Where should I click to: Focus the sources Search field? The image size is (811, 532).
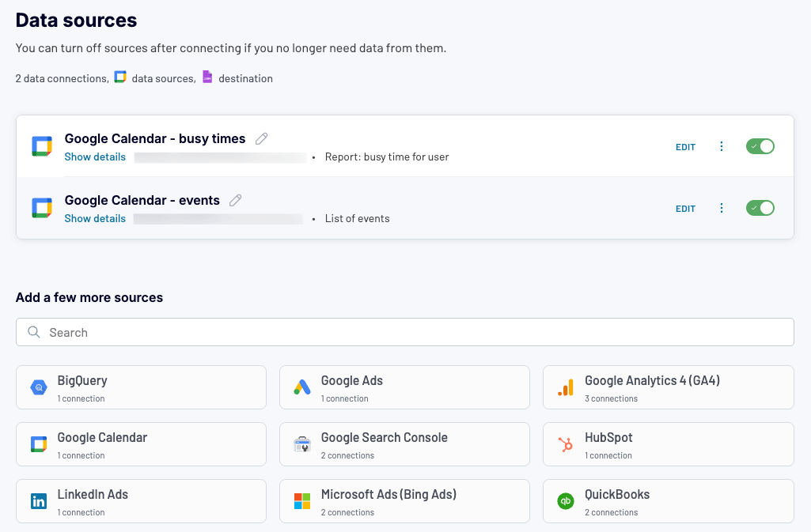tap(405, 332)
